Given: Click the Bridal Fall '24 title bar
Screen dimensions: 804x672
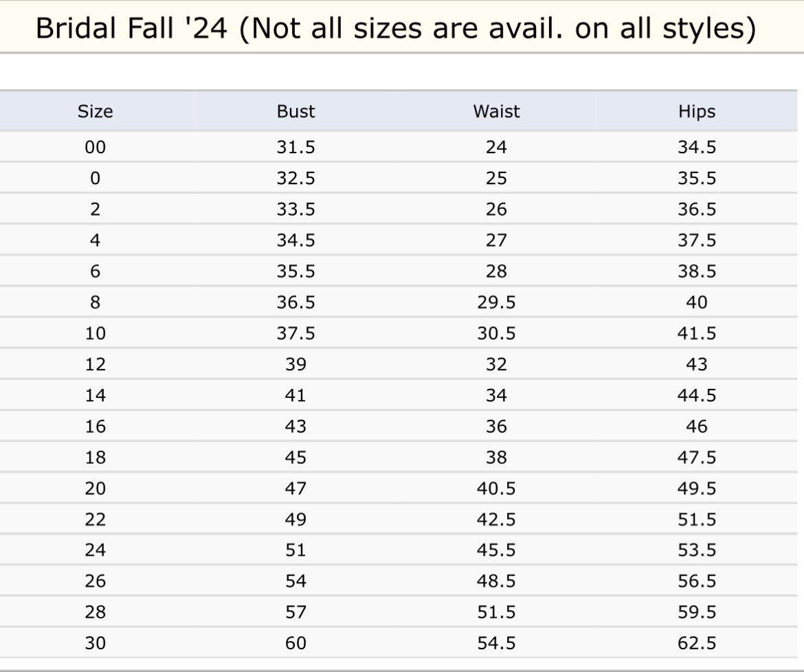Looking at the screenshot, I should (396, 28).
